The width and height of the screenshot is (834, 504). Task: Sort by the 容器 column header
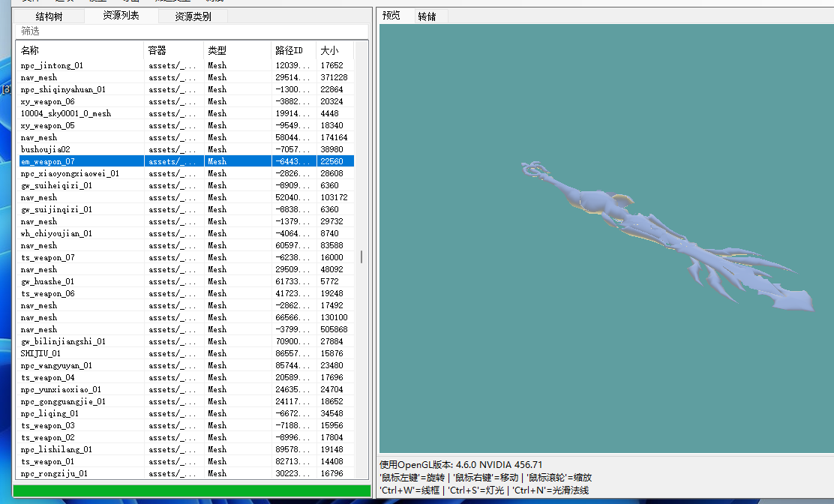point(174,50)
